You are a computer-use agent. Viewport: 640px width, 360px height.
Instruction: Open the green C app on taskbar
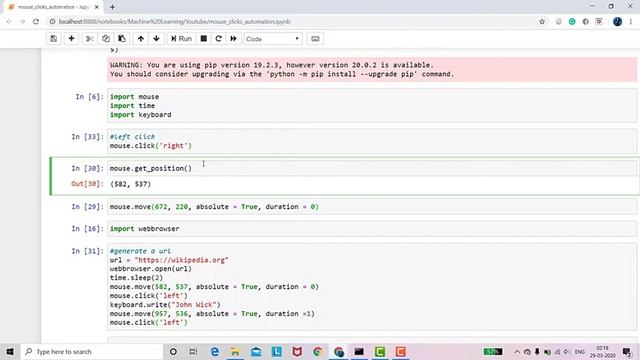(380, 351)
